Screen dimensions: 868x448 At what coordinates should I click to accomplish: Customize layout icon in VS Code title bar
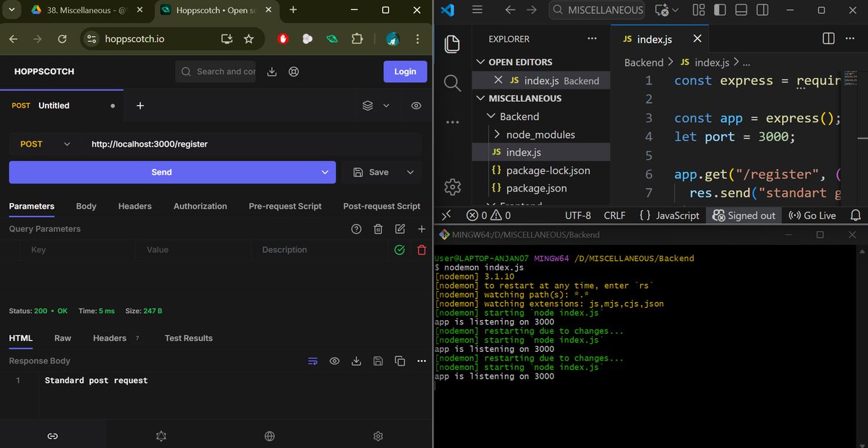699,10
